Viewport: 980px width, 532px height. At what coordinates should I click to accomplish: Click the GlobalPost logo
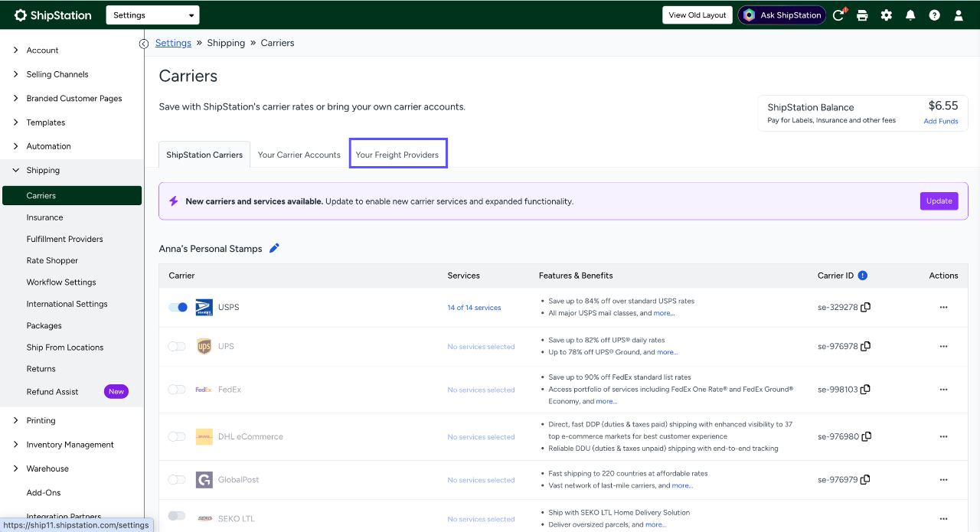pos(204,480)
